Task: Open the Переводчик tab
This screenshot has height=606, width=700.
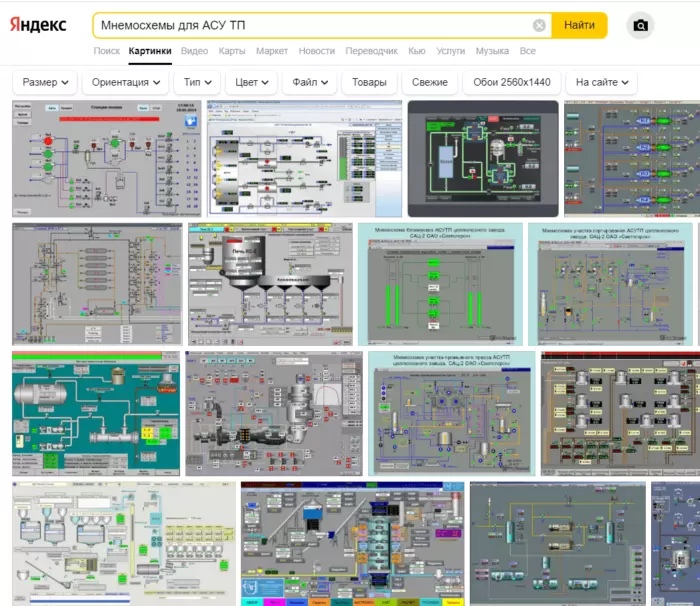Action: coord(371,51)
